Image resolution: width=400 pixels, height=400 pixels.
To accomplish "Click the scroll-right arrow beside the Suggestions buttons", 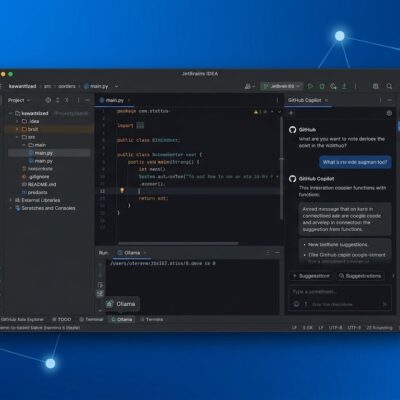I will click(x=393, y=276).
